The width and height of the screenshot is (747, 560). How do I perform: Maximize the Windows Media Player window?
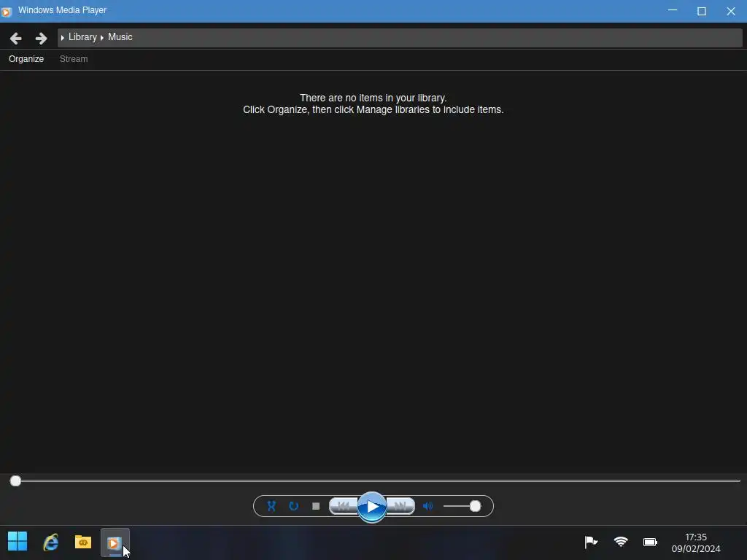[x=702, y=11]
